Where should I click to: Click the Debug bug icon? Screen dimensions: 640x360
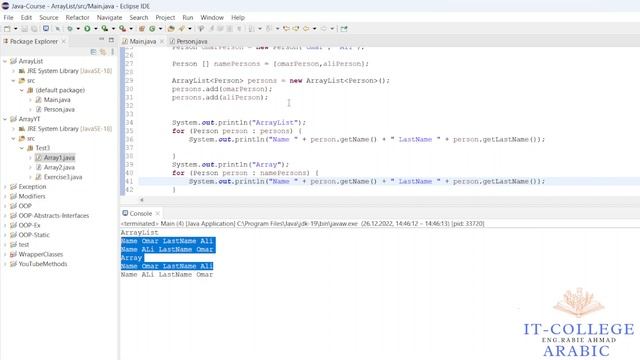pyautogui.click(x=70, y=29)
